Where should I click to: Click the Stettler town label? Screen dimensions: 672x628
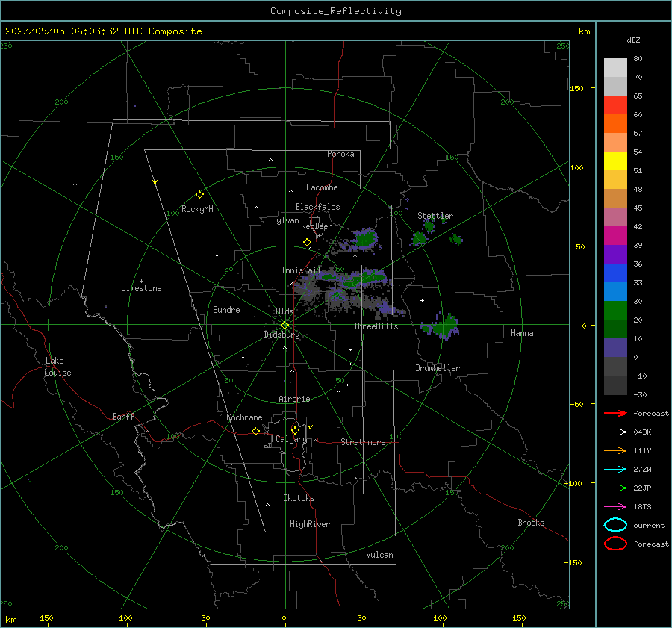pyautogui.click(x=435, y=216)
